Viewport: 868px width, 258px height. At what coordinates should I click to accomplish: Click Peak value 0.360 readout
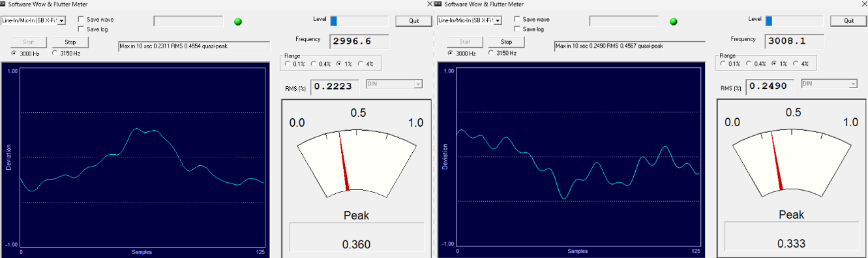pos(357,237)
